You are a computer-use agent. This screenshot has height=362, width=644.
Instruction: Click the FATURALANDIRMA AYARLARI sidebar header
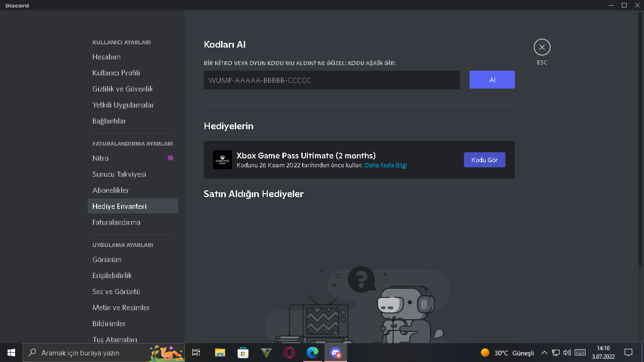click(x=132, y=144)
